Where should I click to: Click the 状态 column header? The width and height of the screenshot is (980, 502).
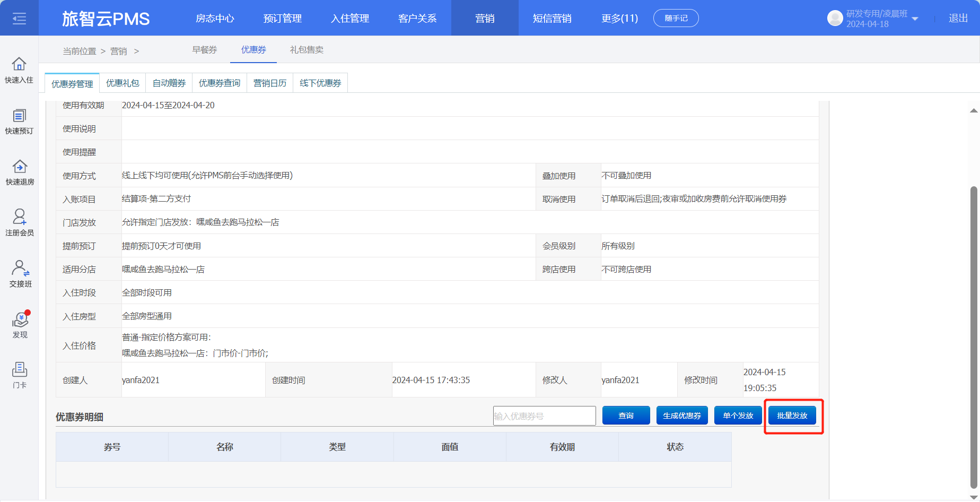[675, 447]
